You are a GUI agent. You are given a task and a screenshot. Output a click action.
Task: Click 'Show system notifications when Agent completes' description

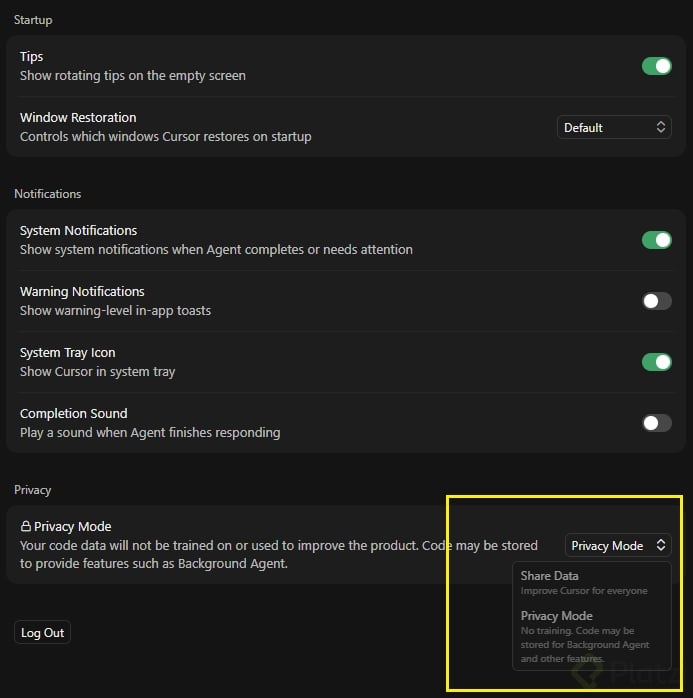click(216, 250)
